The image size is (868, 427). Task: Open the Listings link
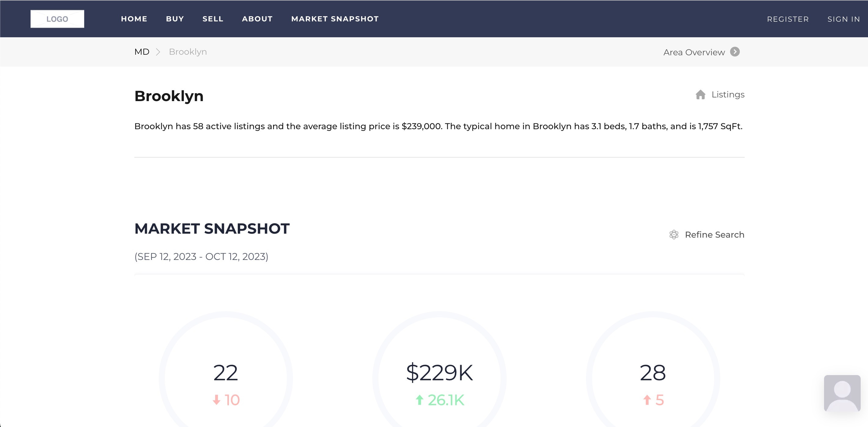click(728, 94)
